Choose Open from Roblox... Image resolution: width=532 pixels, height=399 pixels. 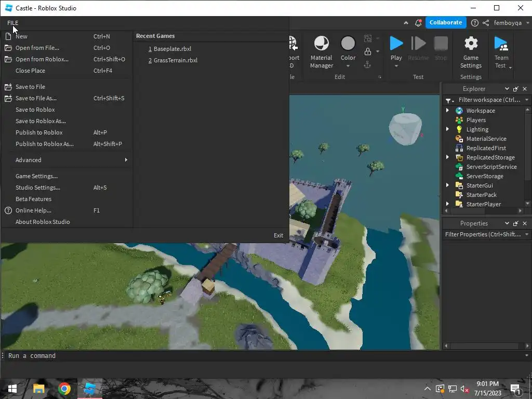tap(66, 59)
